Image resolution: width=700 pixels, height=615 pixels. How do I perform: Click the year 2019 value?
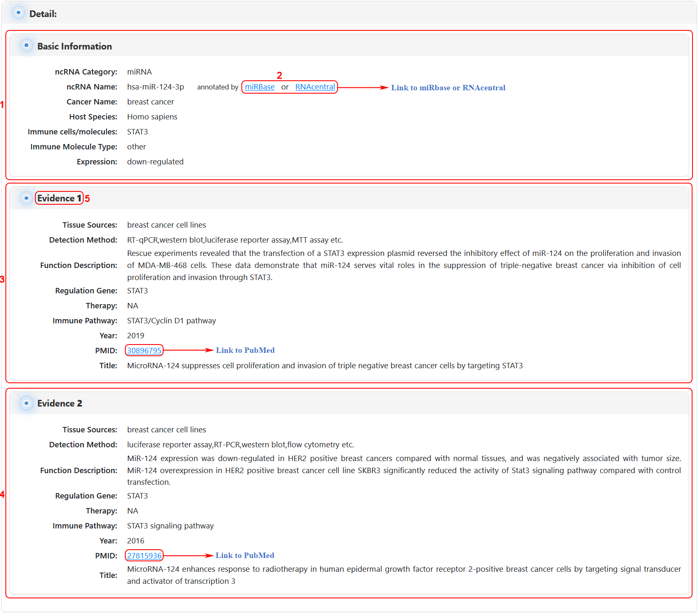click(136, 336)
